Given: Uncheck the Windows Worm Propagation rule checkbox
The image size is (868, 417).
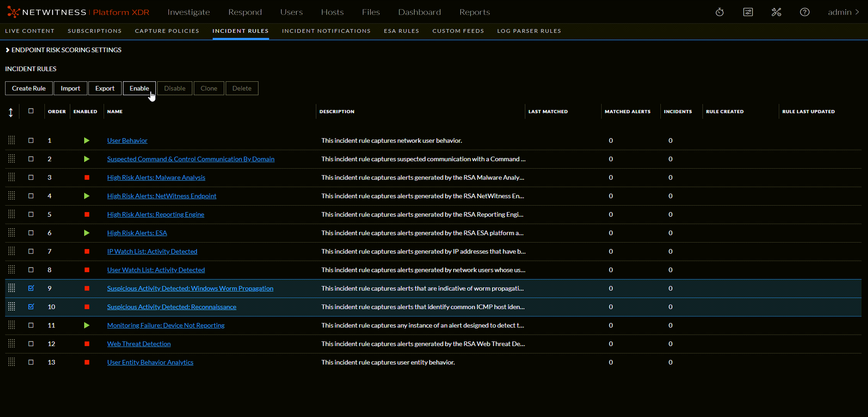Looking at the screenshot, I should pyautogui.click(x=31, y=288).
